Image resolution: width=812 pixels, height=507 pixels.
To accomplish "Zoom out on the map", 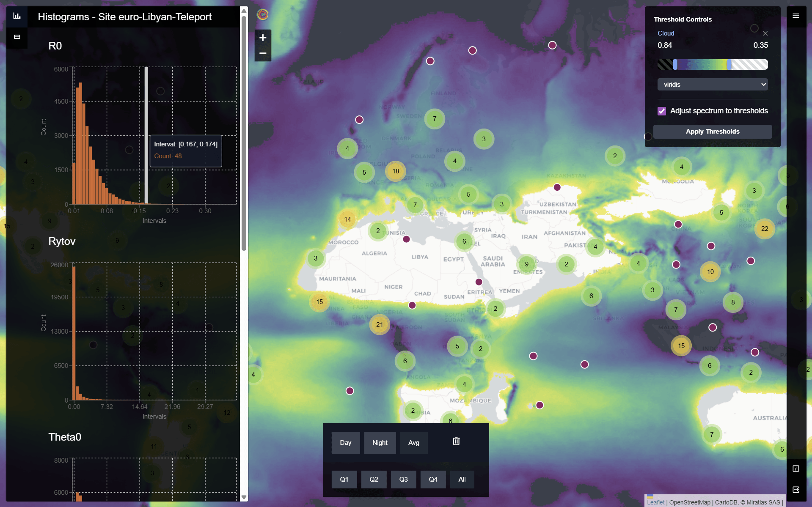I will (x=263, y=54).
